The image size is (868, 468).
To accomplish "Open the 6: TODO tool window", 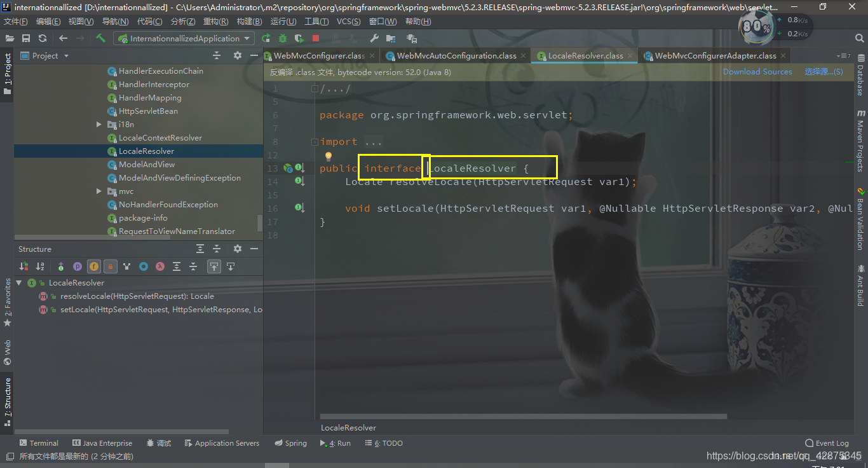I will point(384,443).
